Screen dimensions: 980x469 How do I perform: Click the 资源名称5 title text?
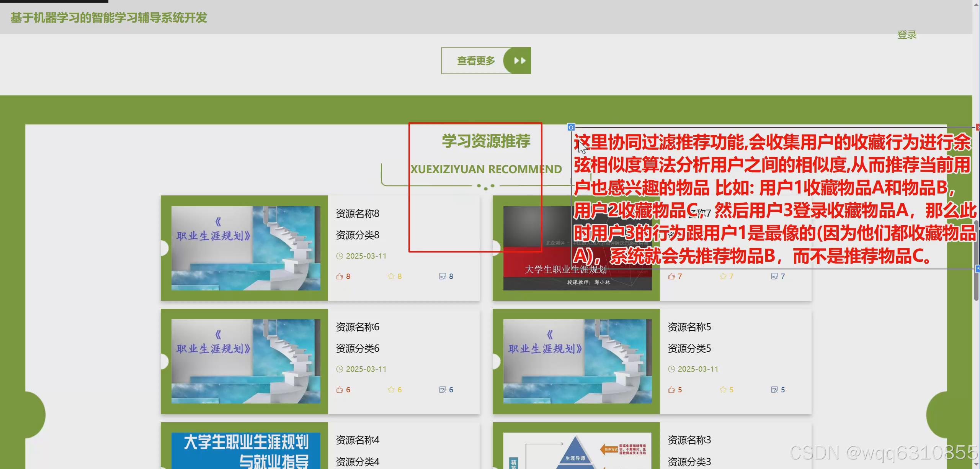click(x=689, y=327)
